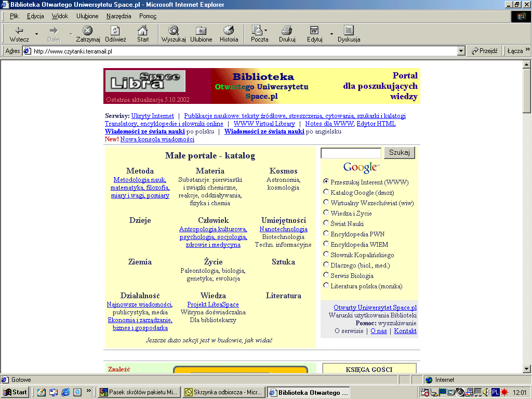The height and width of the screenshot is (399, 532).
Task: Click vertical scrollbar down arrow
Action: coord(526,368)
